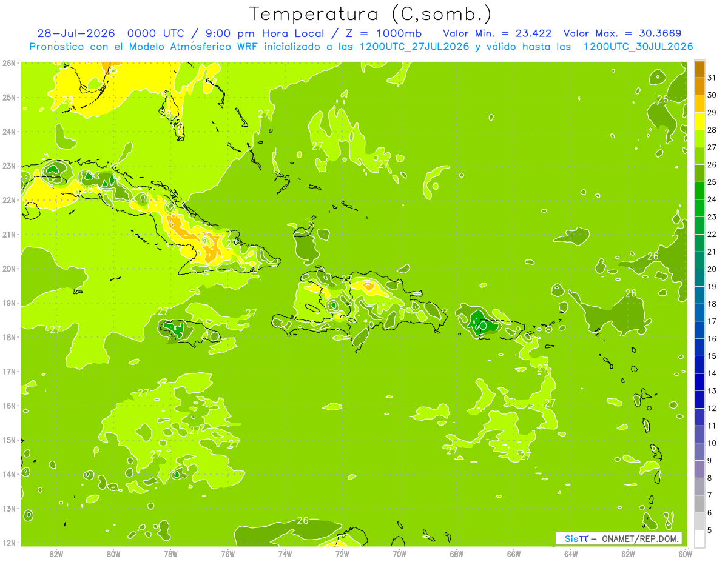
Task: Click the longitude axis label "68W"
Action: click(456, 554)
